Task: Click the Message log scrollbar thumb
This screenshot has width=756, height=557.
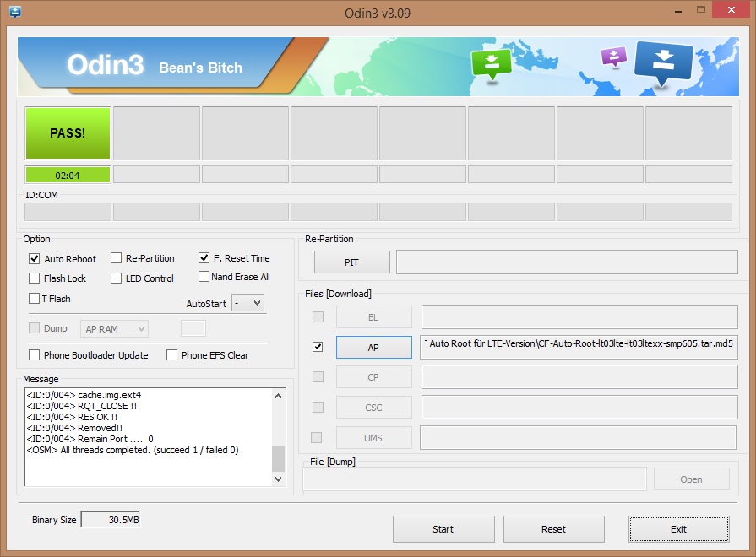Action: [x=278, y=458]
